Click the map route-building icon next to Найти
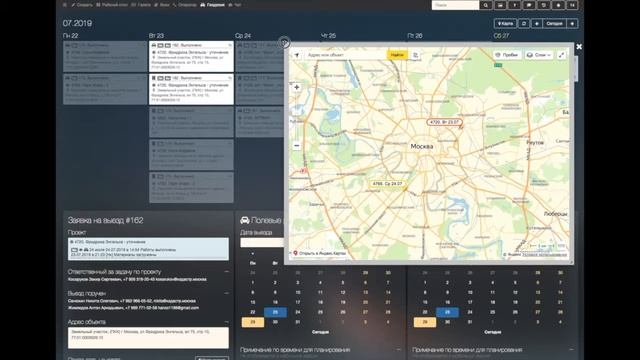Screen dimensions: 640x360 click(415, 55)
